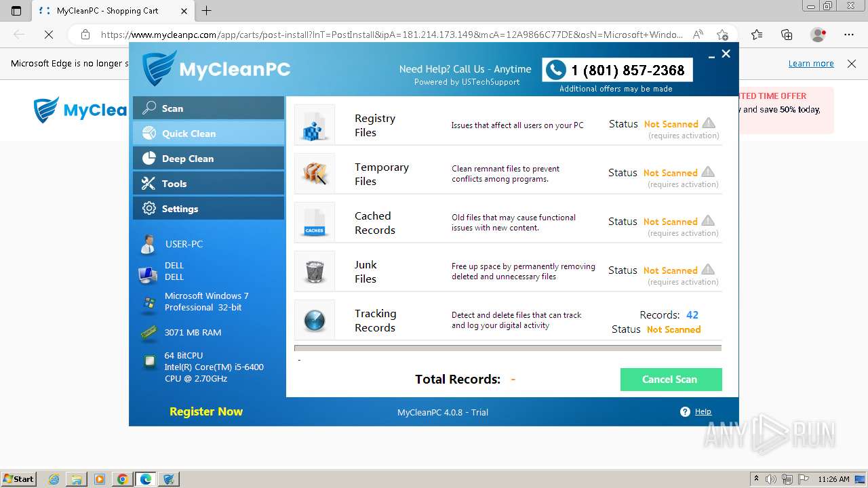Click the MyCleanPC shield logo in app header

tap(159, 68)
